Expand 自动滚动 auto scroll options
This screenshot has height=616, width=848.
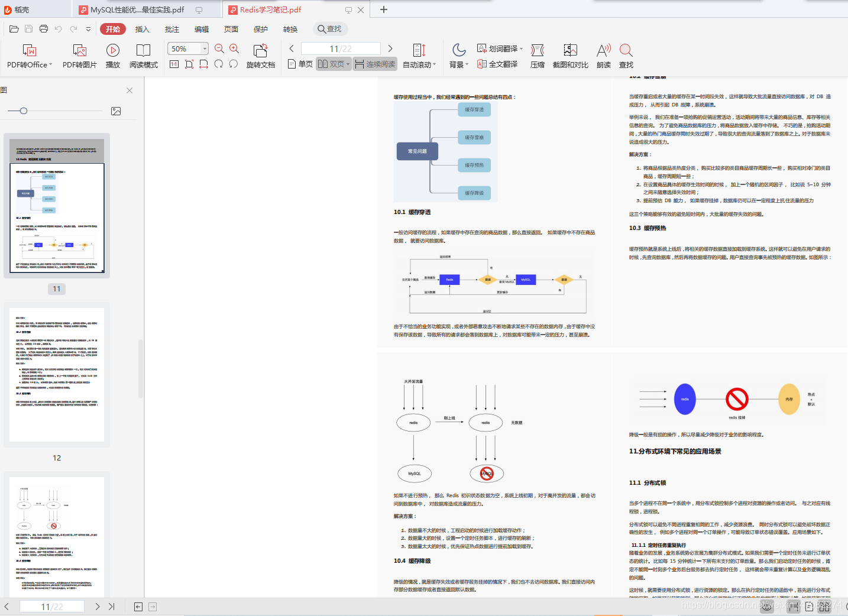419,56
